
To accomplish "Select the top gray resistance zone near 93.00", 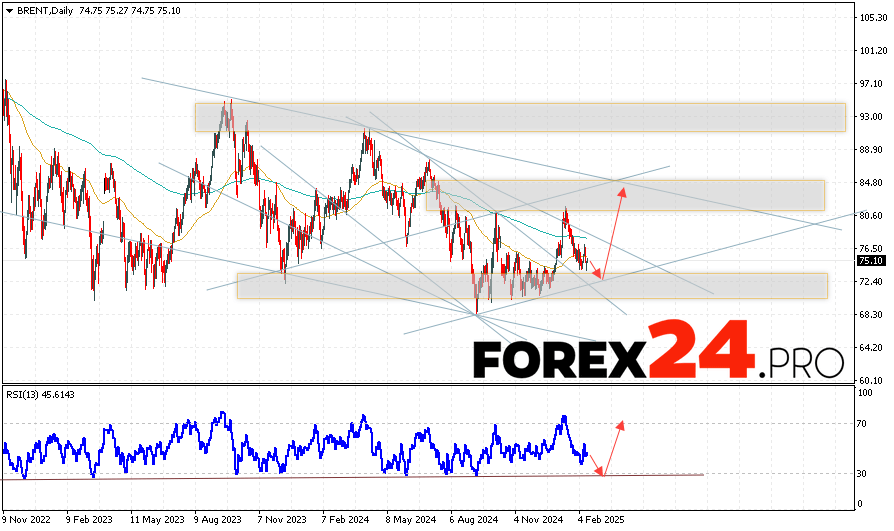I will pos(520,116).
